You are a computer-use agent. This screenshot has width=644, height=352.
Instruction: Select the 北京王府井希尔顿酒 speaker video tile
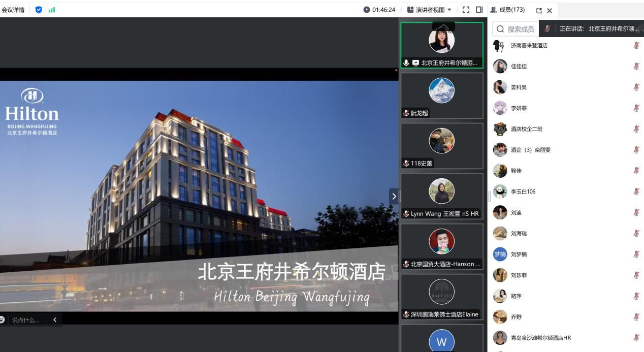coord(442,45)
